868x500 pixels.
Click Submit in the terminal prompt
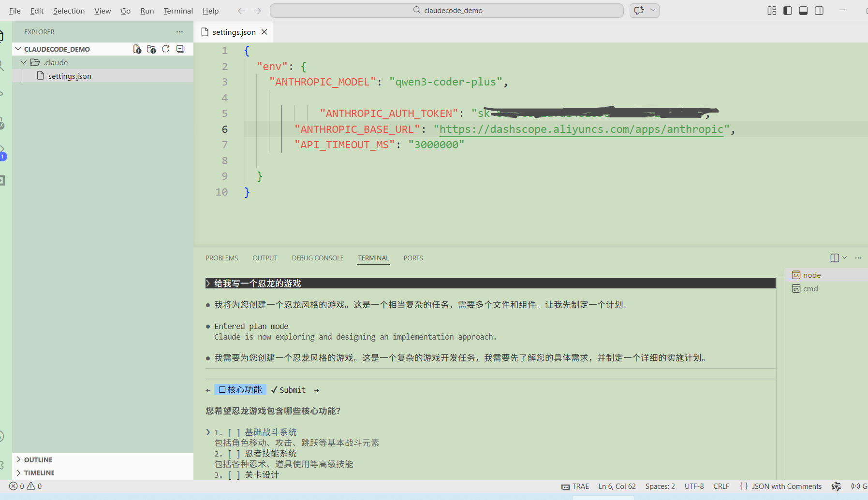point(288,390)
